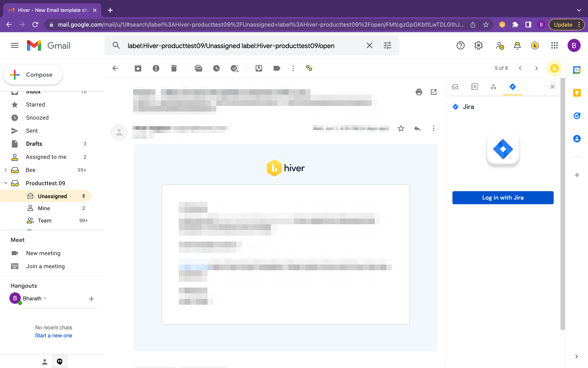Hide side panel with bottom chevron
The image size is (588, 368).
[x=577, y=357]
